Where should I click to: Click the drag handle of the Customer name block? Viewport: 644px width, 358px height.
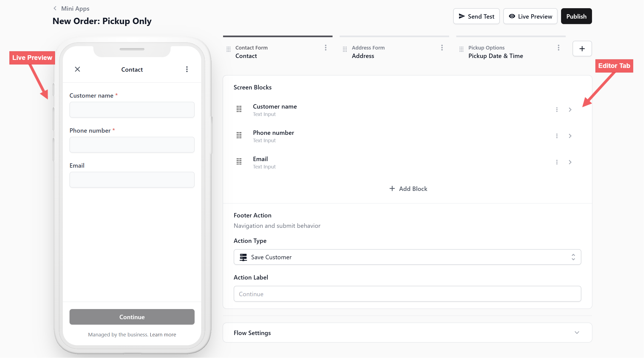pyautogui.click(x=239, y=109)
